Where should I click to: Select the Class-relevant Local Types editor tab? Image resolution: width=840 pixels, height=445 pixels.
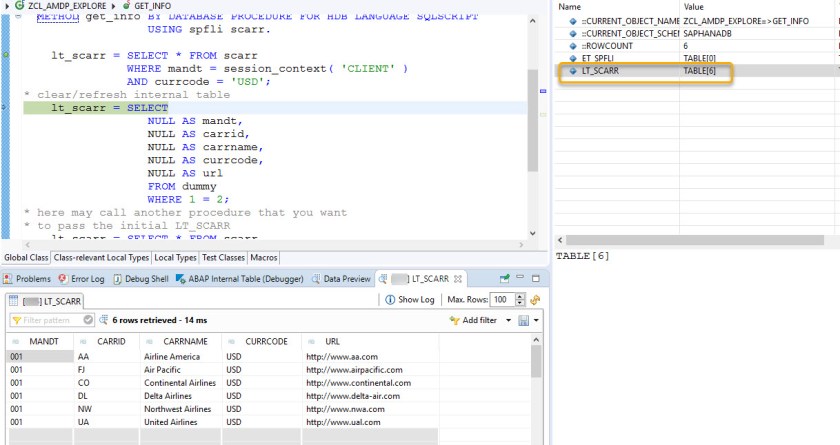(101, 258)
